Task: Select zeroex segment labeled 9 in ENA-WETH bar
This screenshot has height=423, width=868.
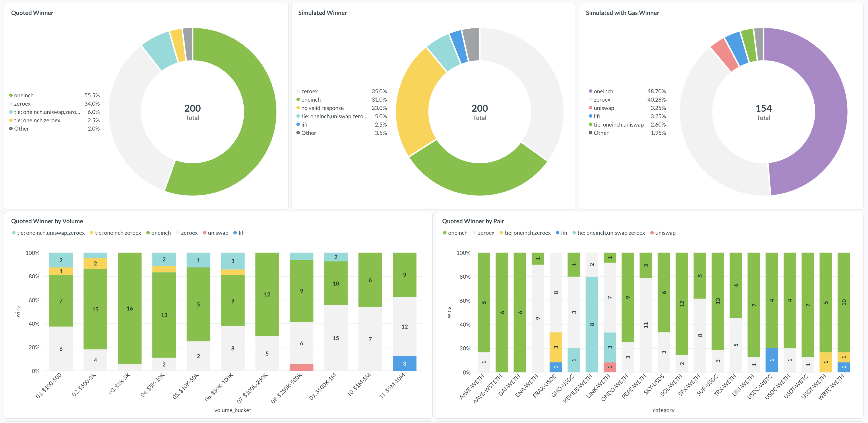Action: pos(538,318)
